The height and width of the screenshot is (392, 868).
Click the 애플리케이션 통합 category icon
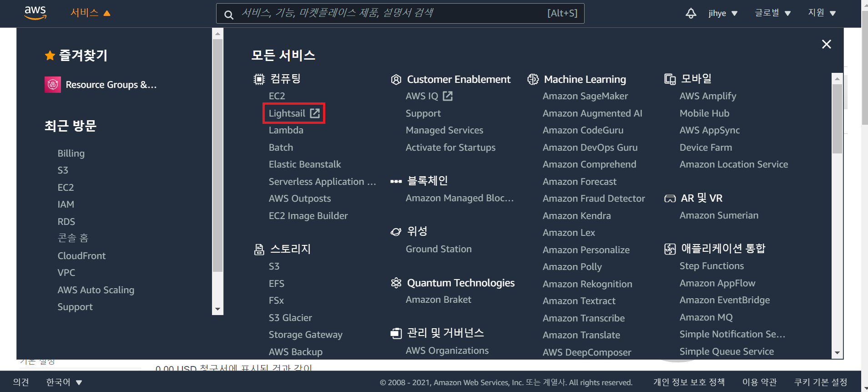670,249
